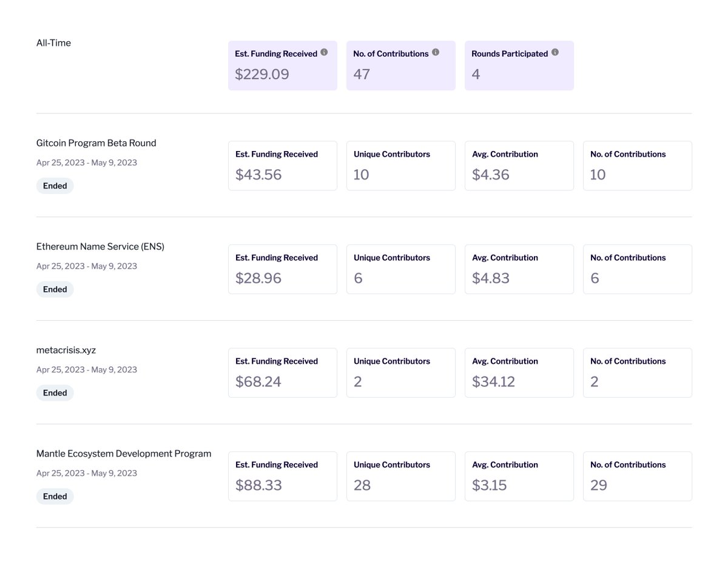This screenshot has height=564, width=728.
Task: Click the $43.56 Est. Funding Received card
Action: tap(283, 166)
